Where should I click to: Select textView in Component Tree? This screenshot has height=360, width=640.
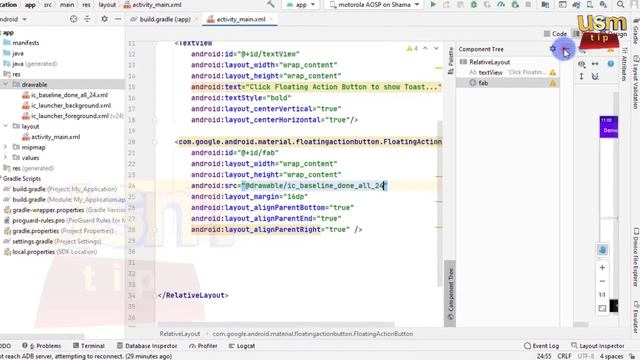point(490,72)
